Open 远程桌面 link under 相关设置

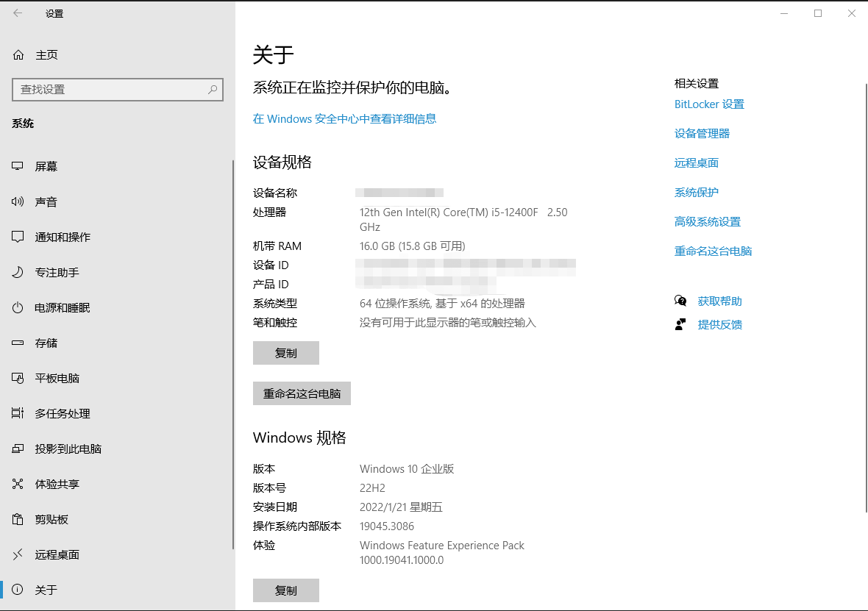coord(697,162)
